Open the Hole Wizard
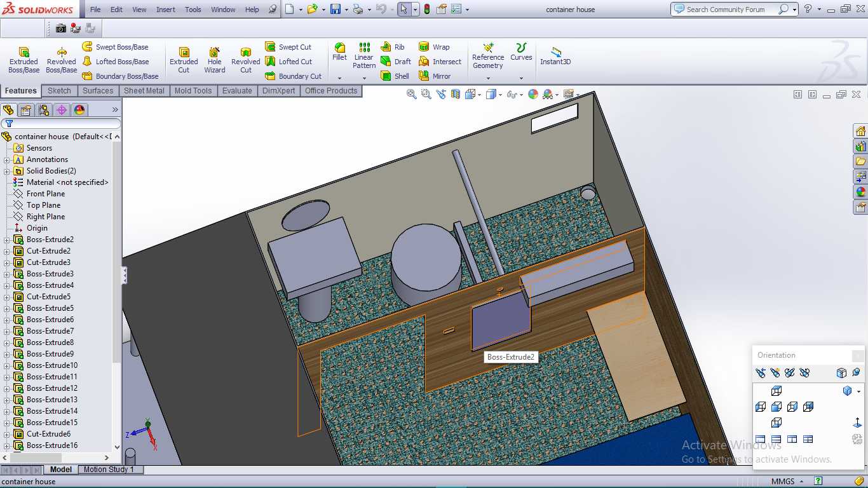Screen dimensions: 868x488 tap(215, 58)
